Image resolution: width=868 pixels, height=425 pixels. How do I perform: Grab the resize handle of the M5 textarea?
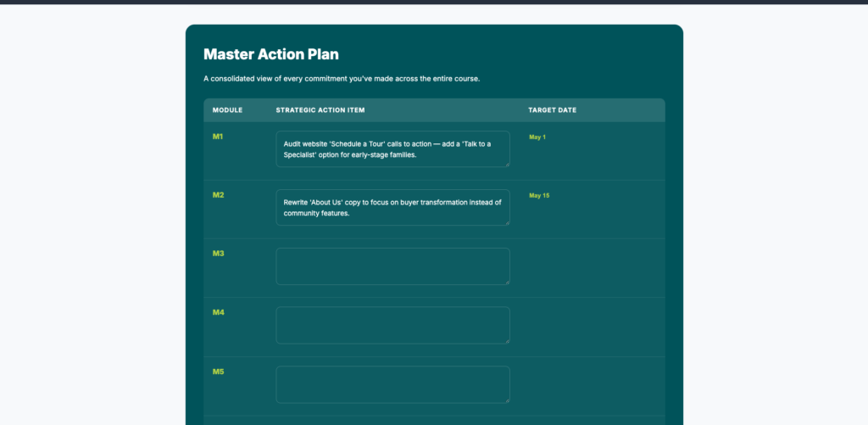[x=507, y=400]
